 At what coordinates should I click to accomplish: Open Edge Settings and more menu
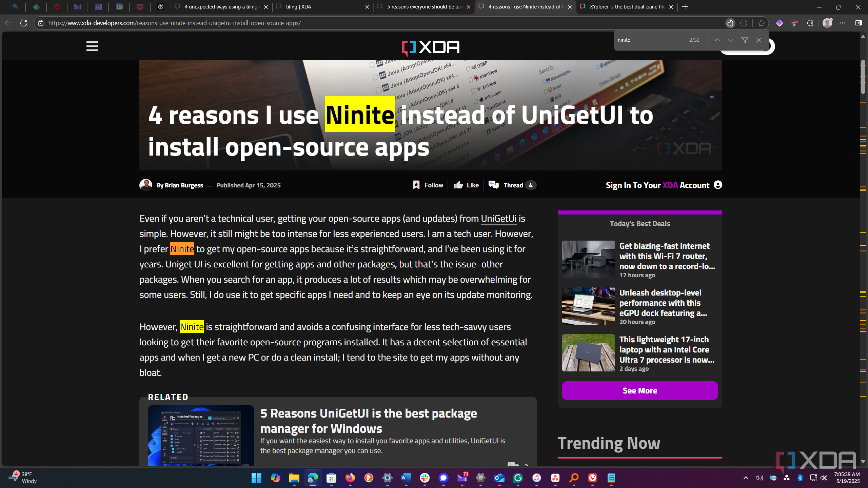pos(843,23)
